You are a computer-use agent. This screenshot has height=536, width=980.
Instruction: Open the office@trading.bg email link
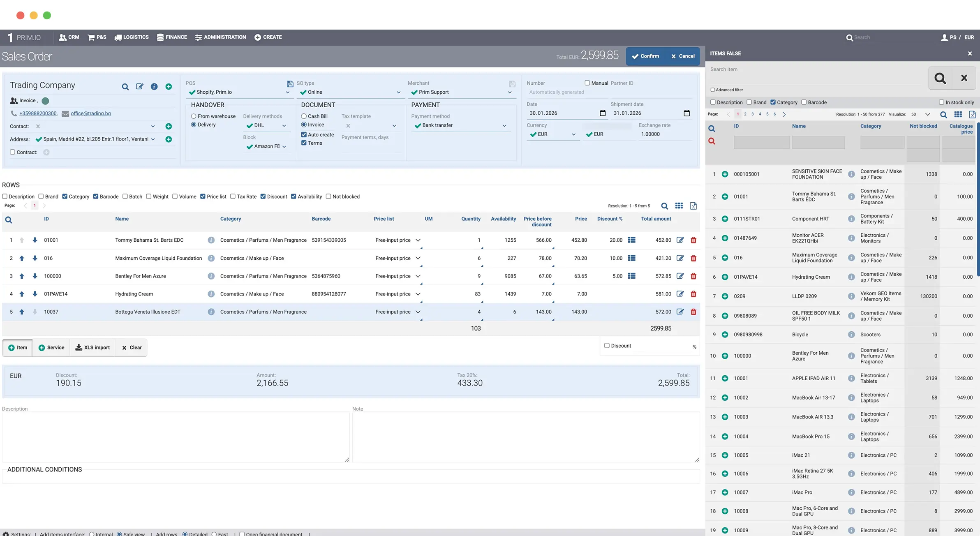[90, 113]
